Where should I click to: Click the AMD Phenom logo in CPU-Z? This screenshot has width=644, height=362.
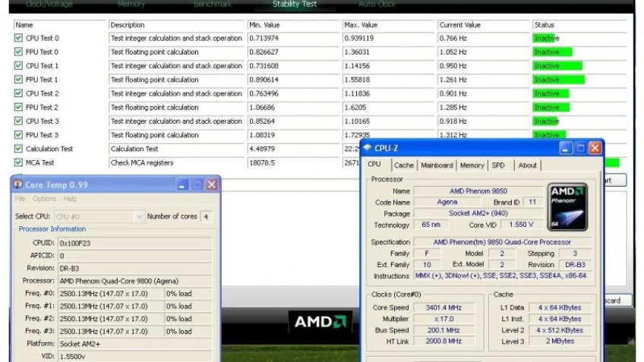[x=567, y=207]
